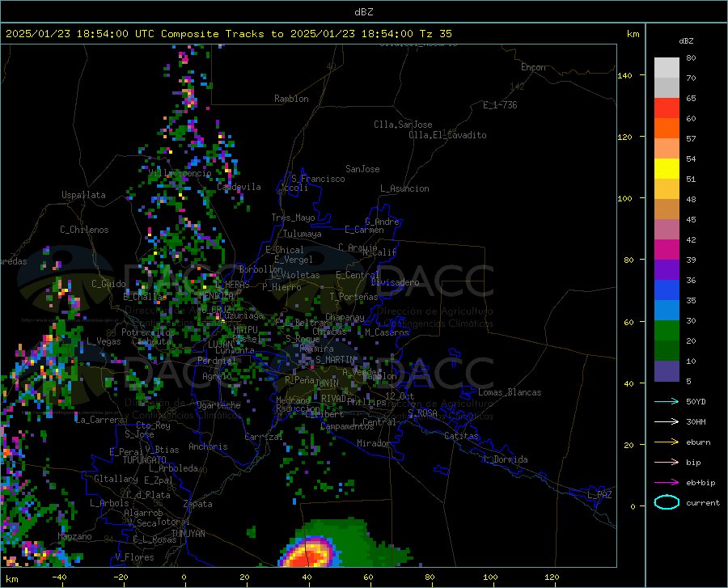Click the Clla.SanJose map label
Image resolution: width=728 pixels, height=588 pixels.
click(x=403, y=125)
